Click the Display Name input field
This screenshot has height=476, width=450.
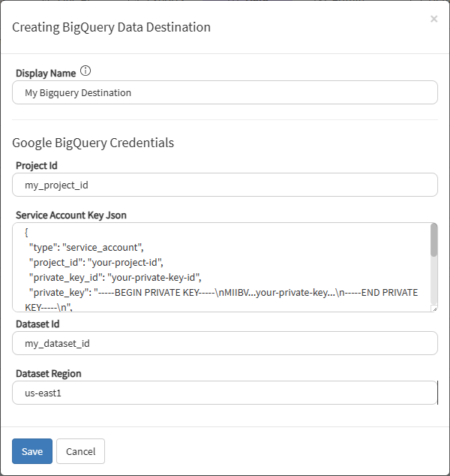tap(225, 92)
